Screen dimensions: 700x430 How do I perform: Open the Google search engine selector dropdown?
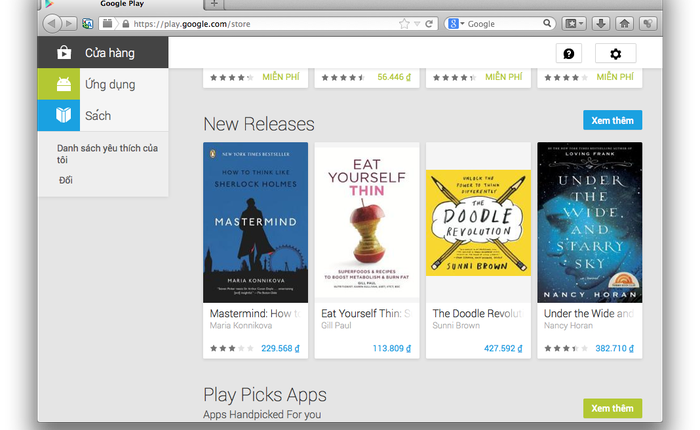click(456, 24)
